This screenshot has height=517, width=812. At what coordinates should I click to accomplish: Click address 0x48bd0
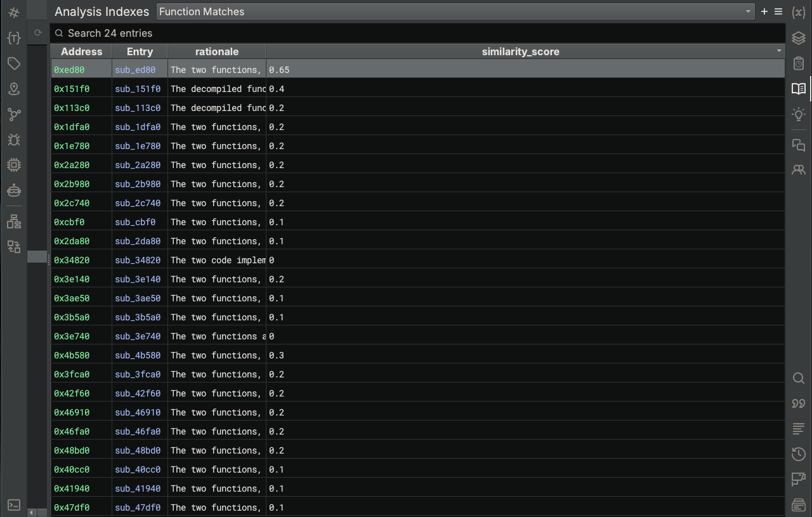[x=72, y=450]
